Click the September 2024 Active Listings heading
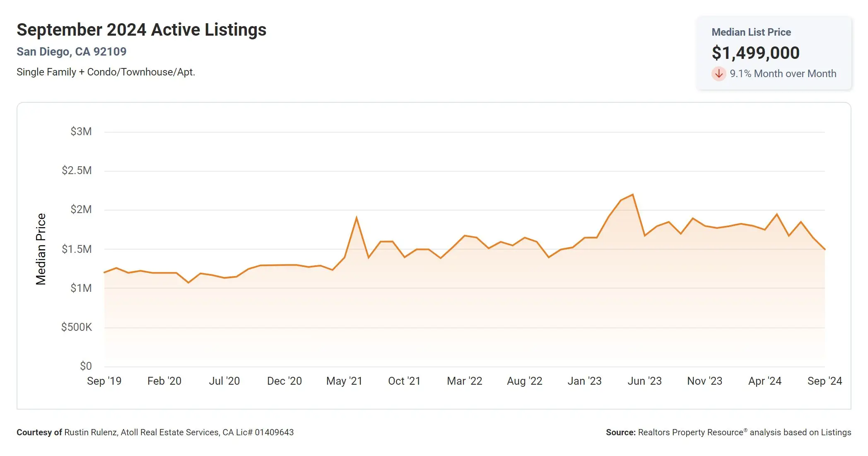The image size is (868, 456). [x=141, y=30]
